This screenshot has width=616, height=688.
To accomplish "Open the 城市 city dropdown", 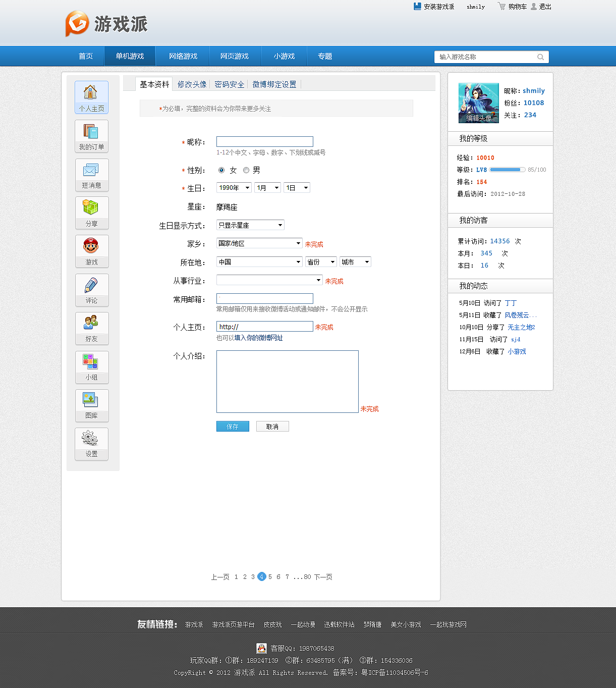I will [x=355, y=262].
